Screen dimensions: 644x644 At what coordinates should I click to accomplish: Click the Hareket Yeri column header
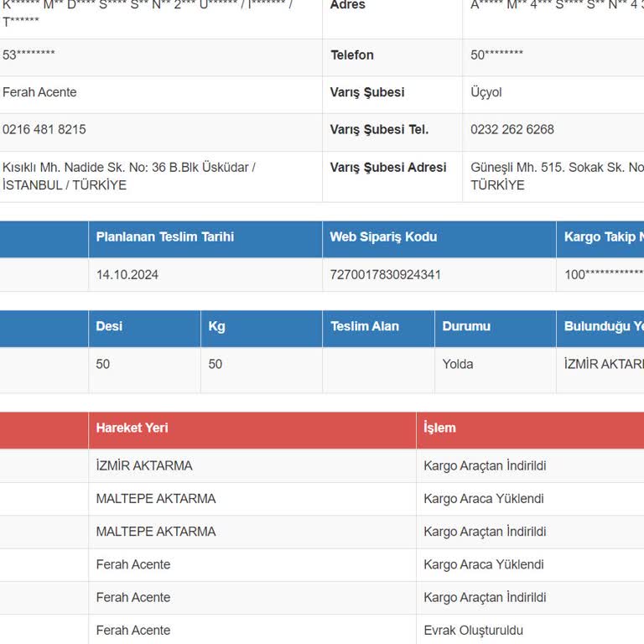tap(132, 428)
